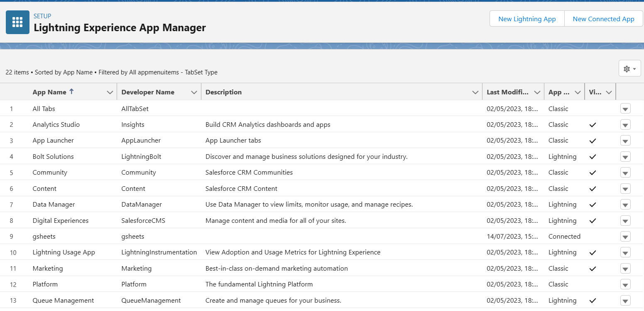Expand the App Name column dropdown
The height and width of the screenshot is (311, 644).
[x=110, y=92]
